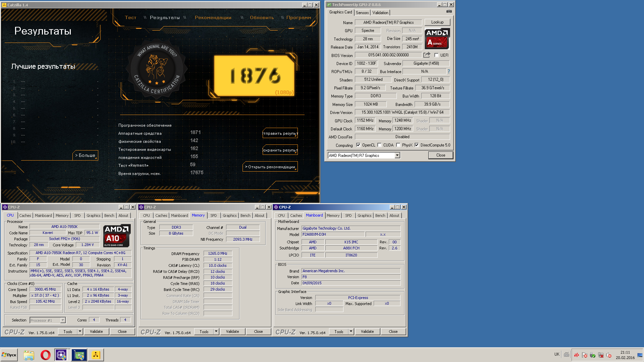Click the GPU-Z screenshot camera icon

tap(449, 11)
